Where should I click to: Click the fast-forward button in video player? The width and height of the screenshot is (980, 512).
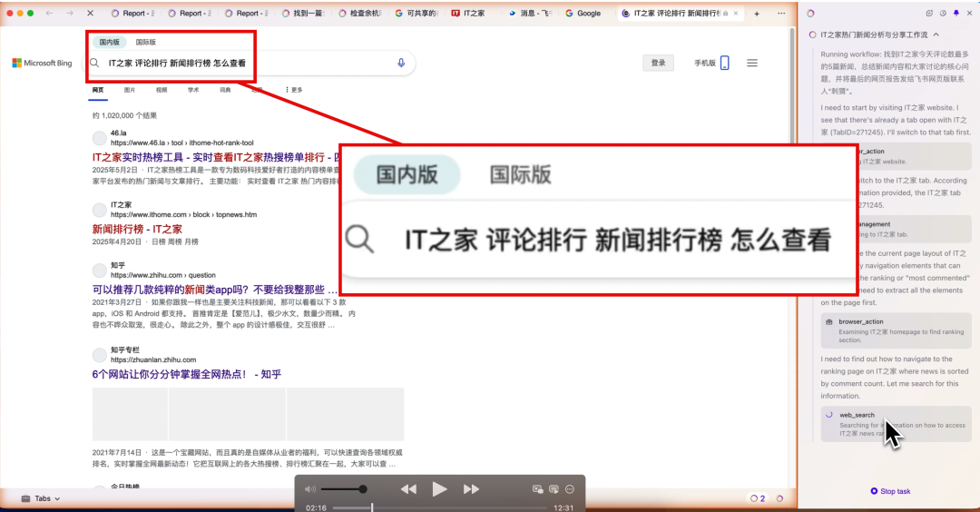(471, 489)
